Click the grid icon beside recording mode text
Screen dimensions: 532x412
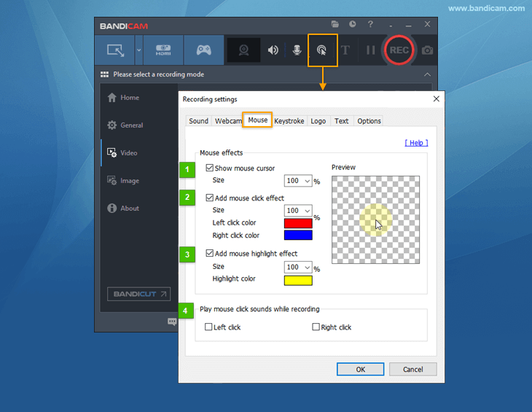(104, 74)
